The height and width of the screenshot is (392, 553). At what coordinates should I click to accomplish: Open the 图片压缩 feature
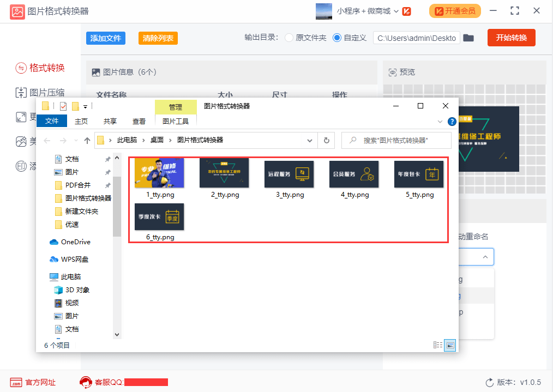38,92
